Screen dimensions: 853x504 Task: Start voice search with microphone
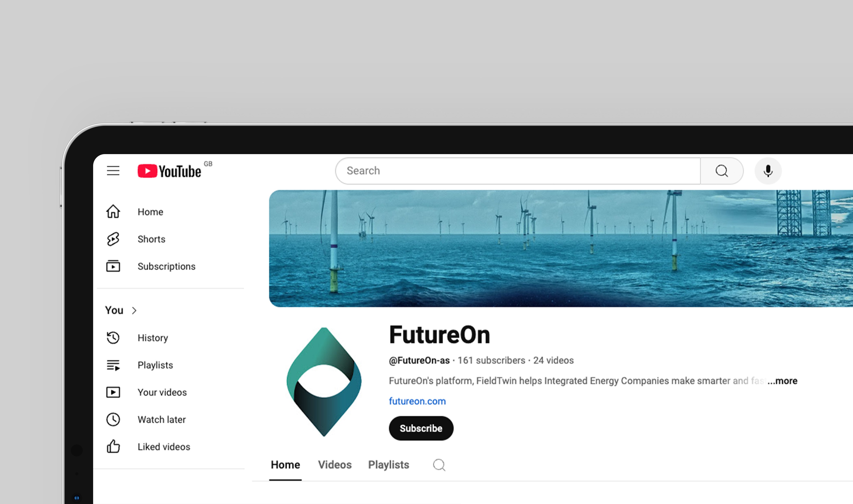coord(768,171)
